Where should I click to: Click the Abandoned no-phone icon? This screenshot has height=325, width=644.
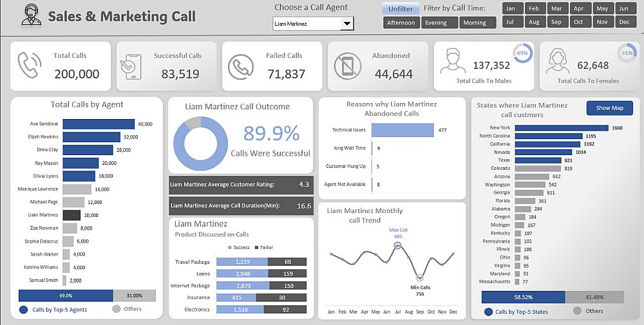tap(348, 66)
